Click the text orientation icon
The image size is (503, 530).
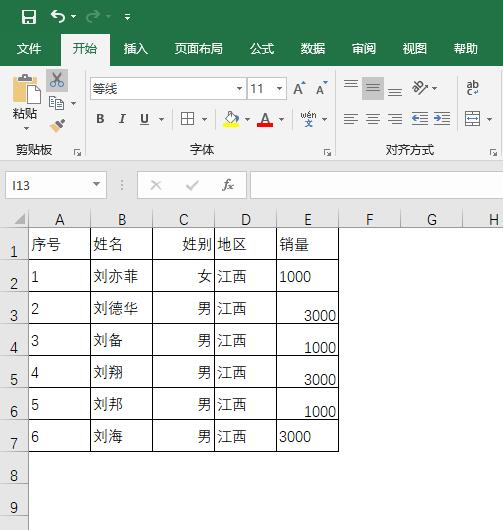click(x=420, y=88)
